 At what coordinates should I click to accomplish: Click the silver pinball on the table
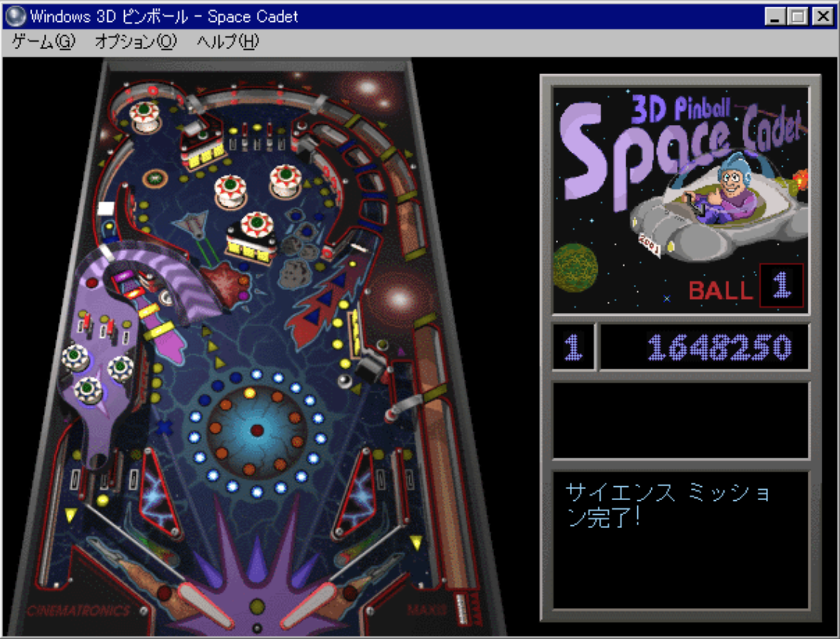click(344, 381)
